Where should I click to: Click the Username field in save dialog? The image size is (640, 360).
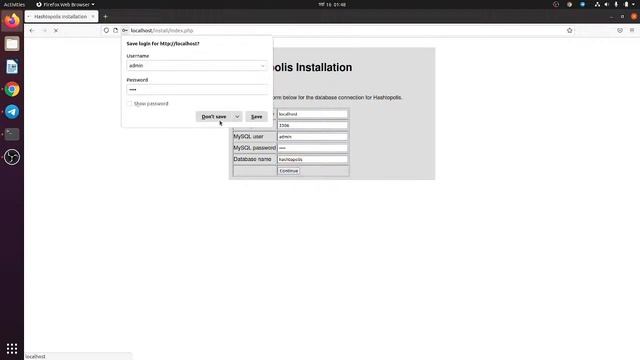coord(197,66)
